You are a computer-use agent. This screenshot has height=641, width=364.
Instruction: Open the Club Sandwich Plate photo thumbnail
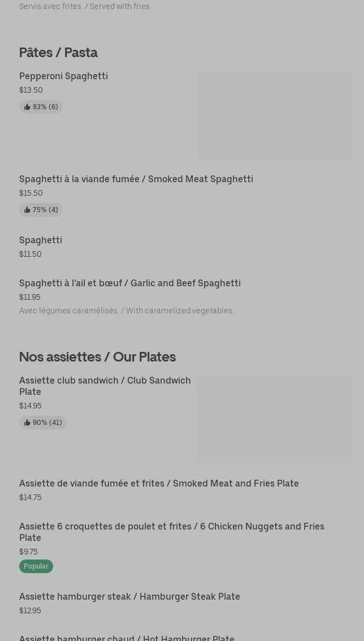(x=275, y=419)
